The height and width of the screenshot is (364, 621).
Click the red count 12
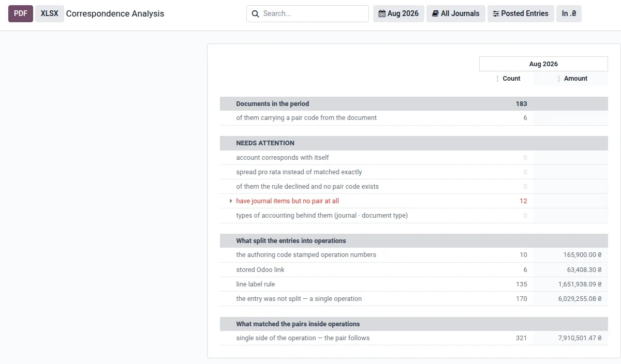523,201
